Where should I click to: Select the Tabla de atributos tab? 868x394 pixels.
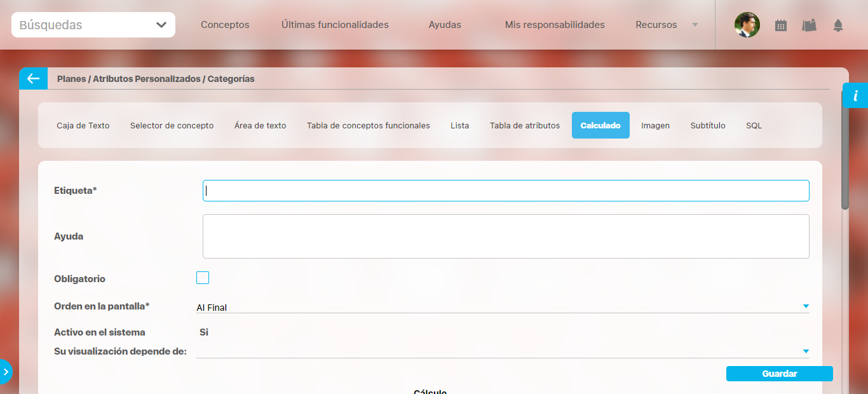525,125
